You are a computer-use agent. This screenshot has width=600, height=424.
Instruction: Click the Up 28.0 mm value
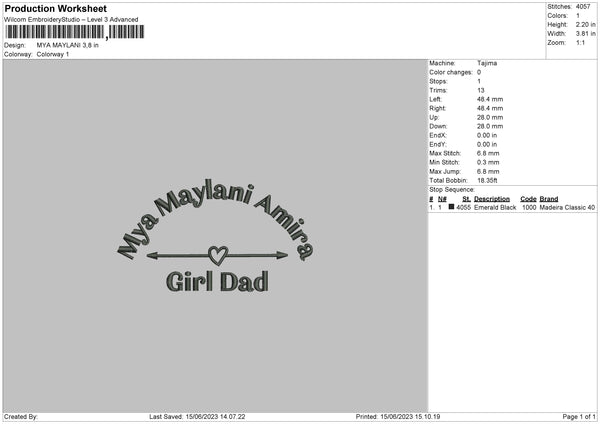click(x=490, y=117)
